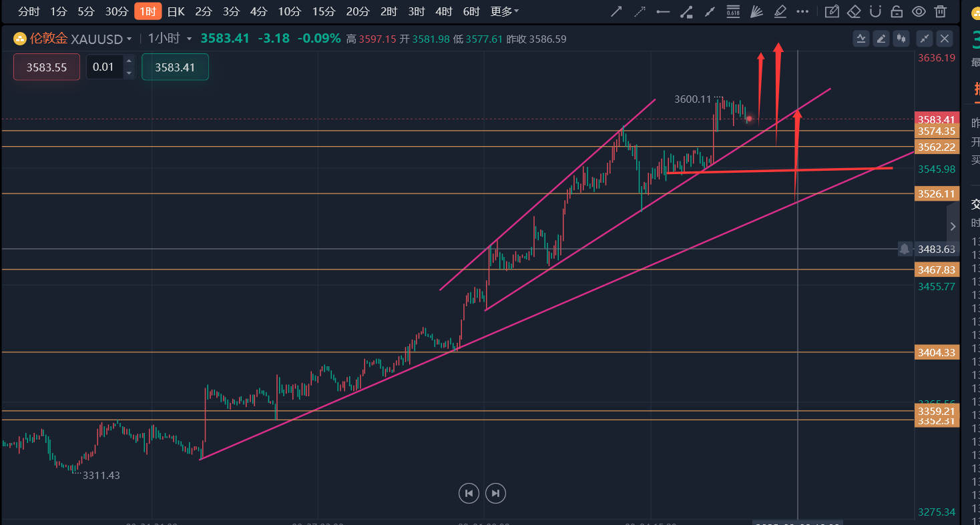
Task: Open the indicators line-chart icon
Action: click(861, 39)
